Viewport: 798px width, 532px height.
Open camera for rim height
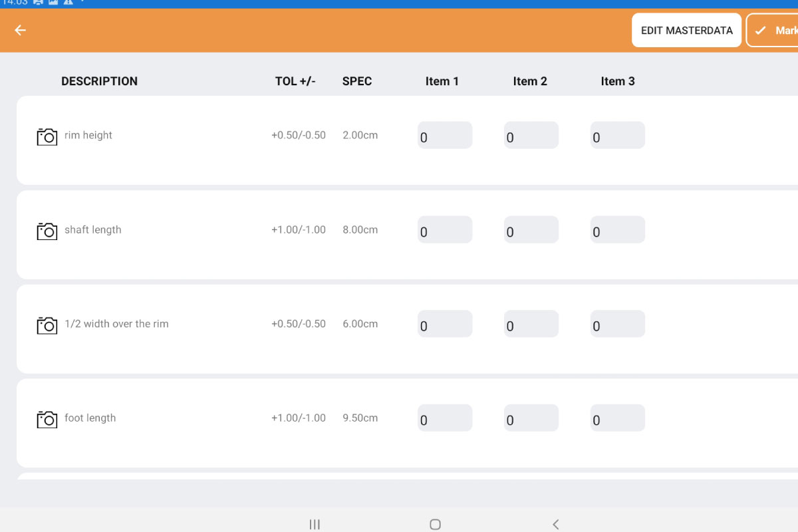tap(47, 136)
